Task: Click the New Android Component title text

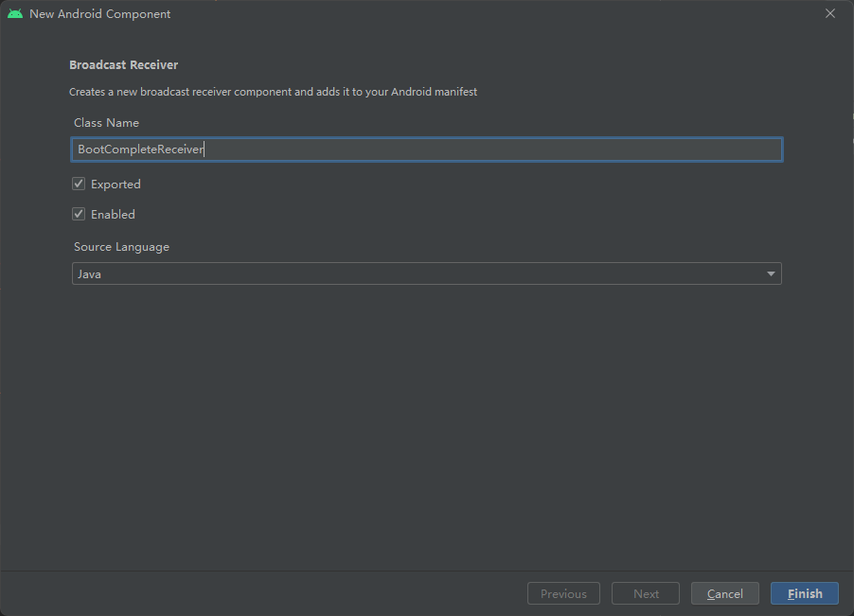Action: (x=100, y=13)
